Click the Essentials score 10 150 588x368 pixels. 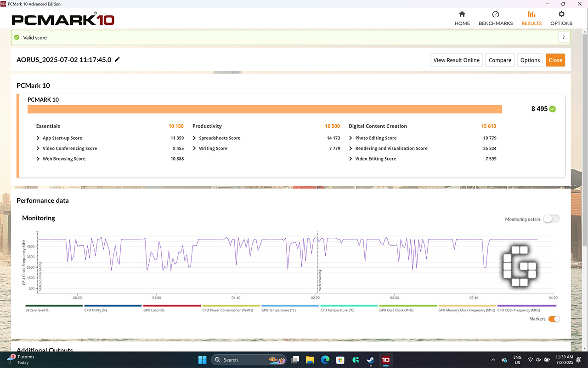click(176, 126)
